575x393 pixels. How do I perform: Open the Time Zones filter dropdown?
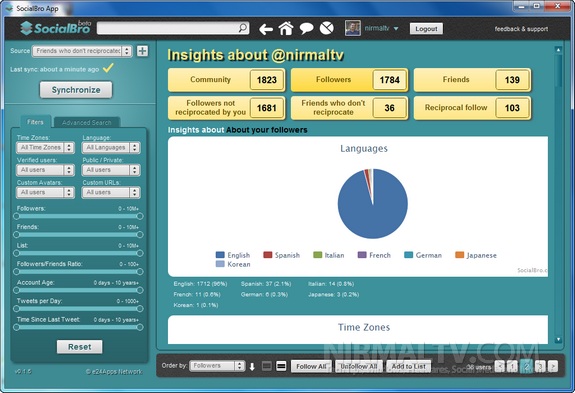point(45,147)
